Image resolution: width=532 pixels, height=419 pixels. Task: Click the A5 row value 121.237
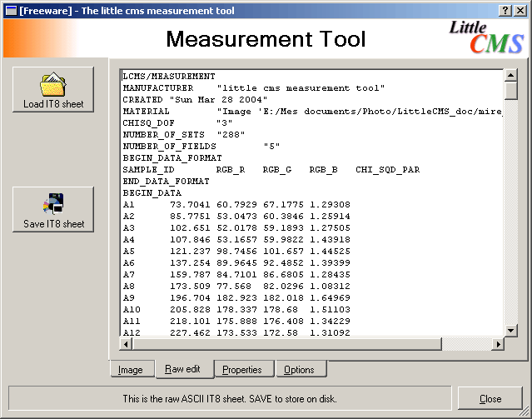tap(190, 252)
